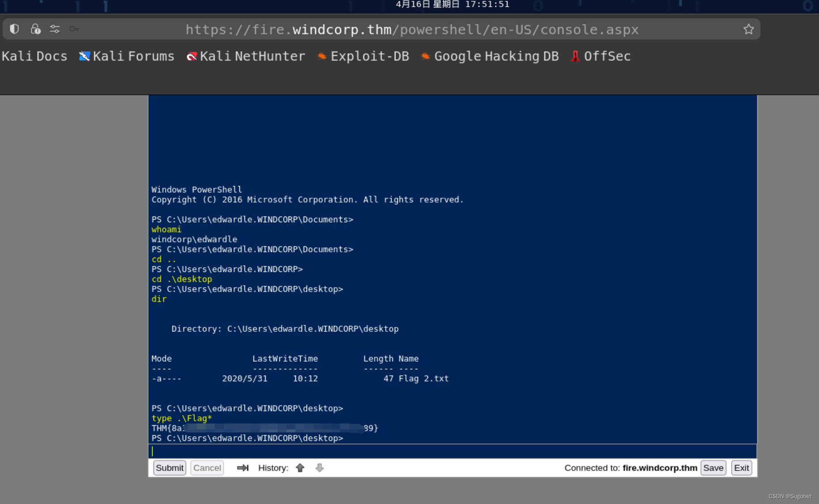
Task: Click the 'Length' column header
Action: (378, 359)
